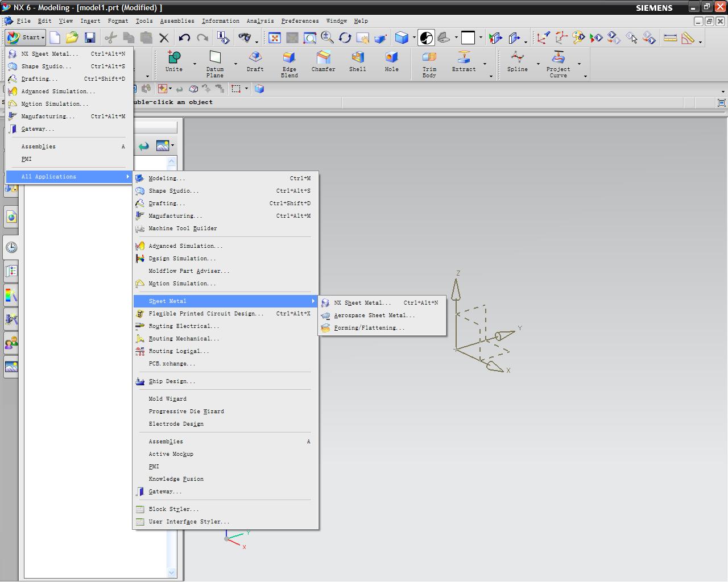
Task: Open the background color dropdown arrow
Action: [x=481, y=38]
